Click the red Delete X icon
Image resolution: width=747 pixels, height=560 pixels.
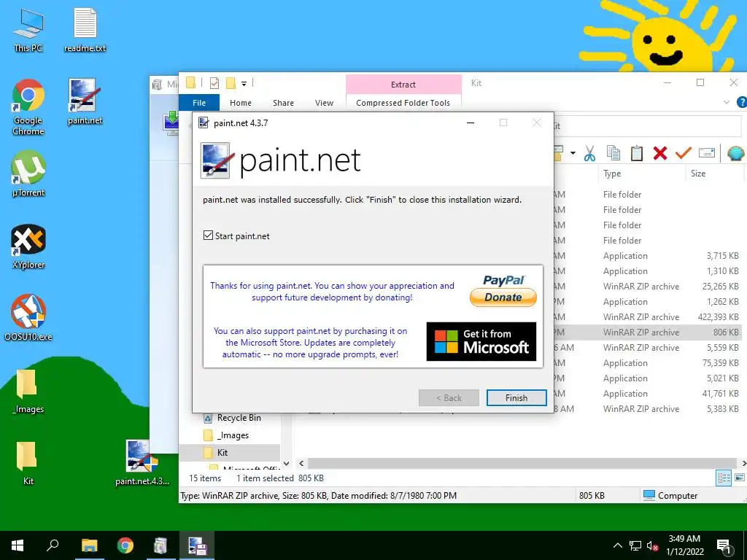click(659, 153)
